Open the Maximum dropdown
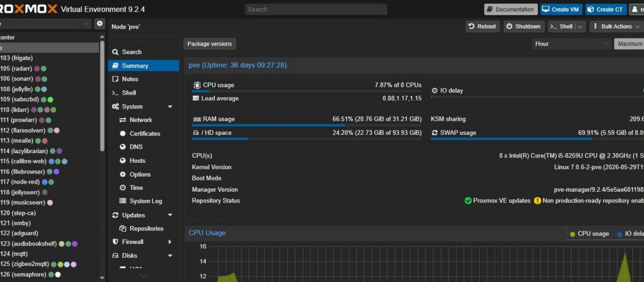Viewport: 644px width, 282px height. click(629, 44)
